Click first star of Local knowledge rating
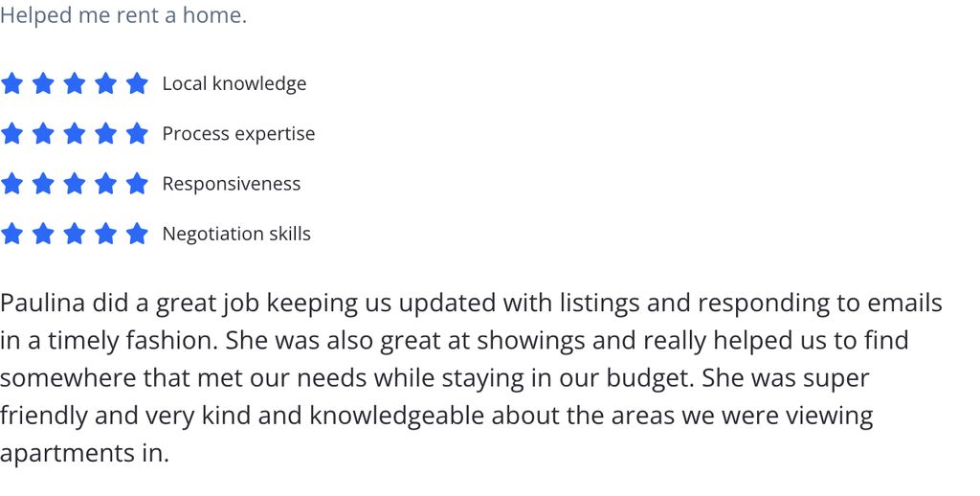Image resolution: width=980 pixels, height=496 pixels. (x=11, y=83)
